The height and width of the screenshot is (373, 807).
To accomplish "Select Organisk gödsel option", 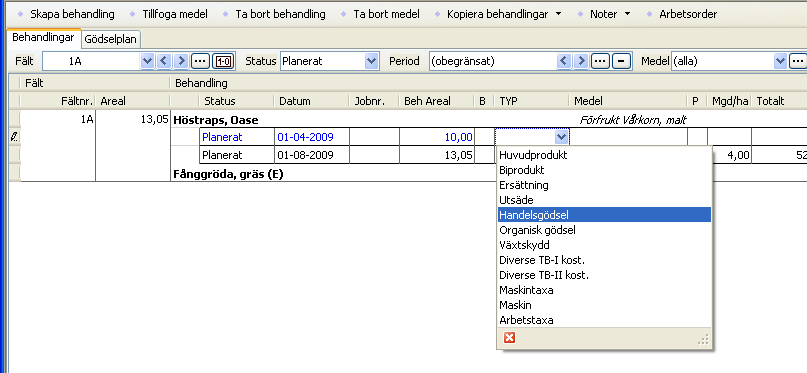I will [x=604, y=230].
